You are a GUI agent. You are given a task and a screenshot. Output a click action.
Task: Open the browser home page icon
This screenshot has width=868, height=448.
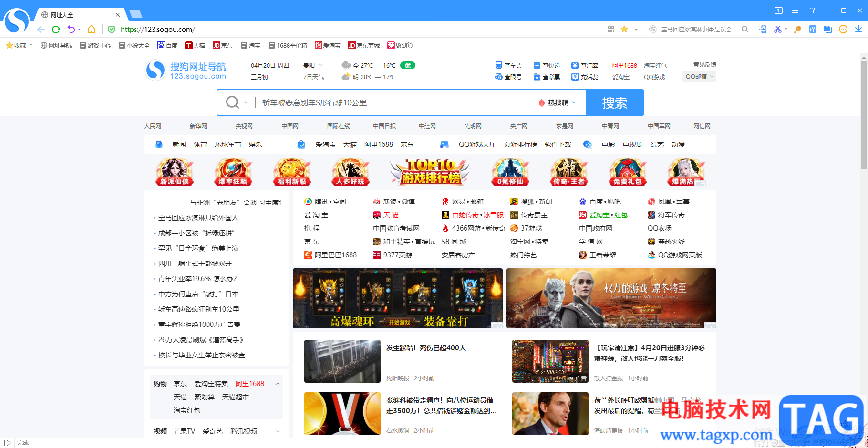[x=92, y=30]
